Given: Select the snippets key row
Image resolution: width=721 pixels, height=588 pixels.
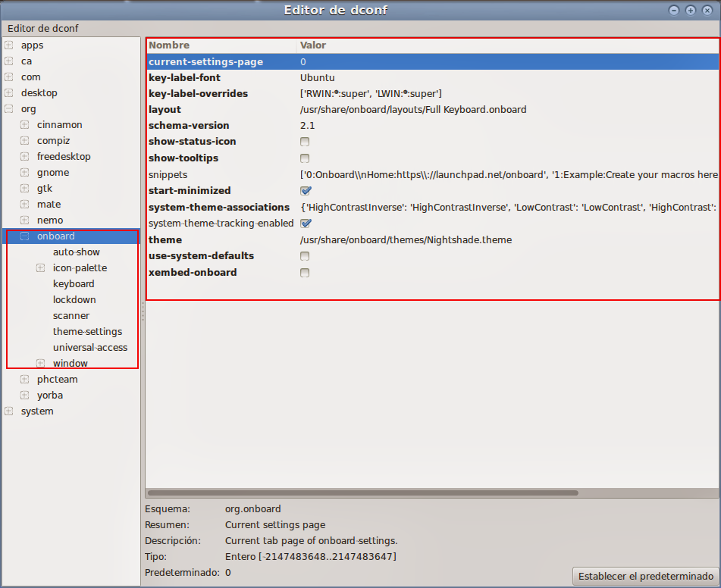Looking at the screenshot, I should pos(433,175).
